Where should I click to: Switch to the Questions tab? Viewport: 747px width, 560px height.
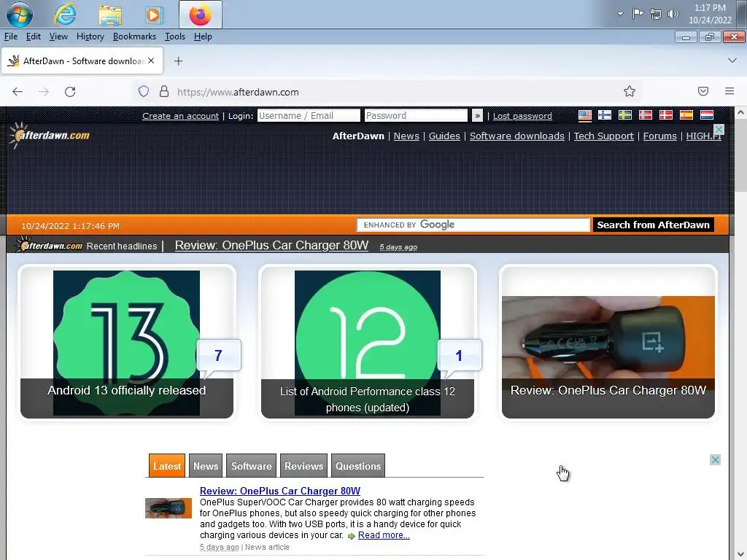coord(357,466)
